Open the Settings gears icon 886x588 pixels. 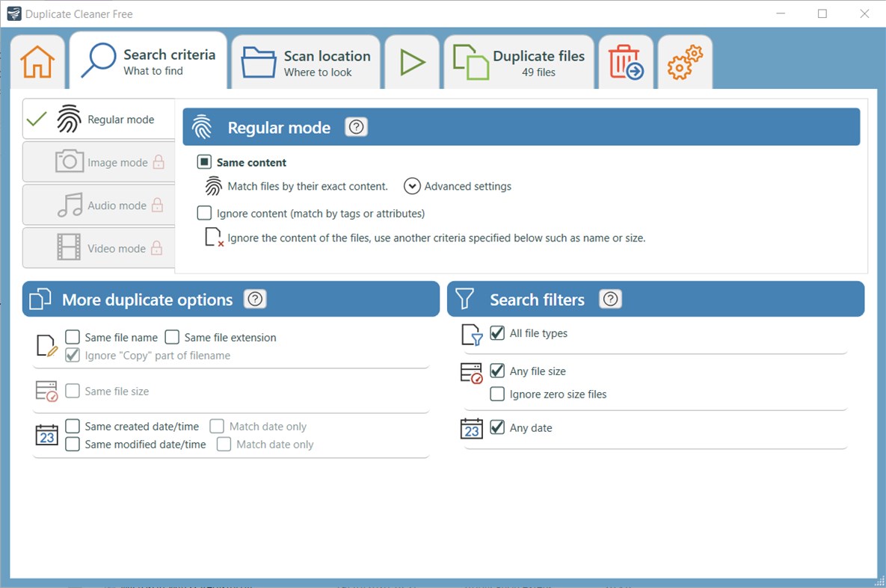pyautogui.click(x=684, y=61)
